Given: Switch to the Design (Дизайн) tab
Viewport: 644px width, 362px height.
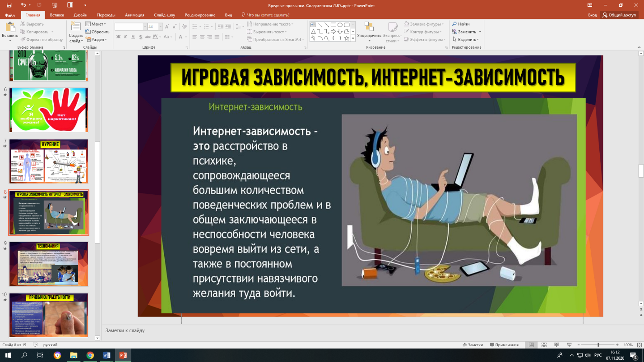Looking at the screenshot, I should (80, 15).
